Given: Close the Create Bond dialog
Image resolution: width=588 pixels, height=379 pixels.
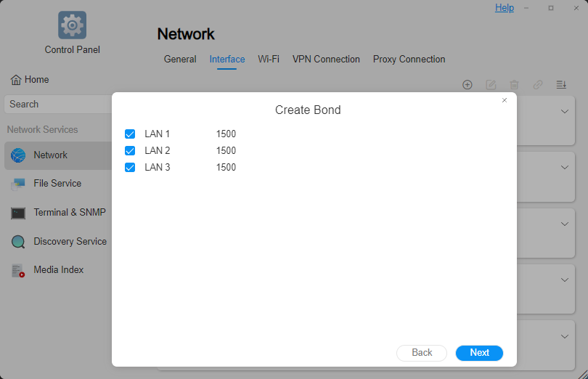Looking at the screenshot, I should [x=505, y=100].
